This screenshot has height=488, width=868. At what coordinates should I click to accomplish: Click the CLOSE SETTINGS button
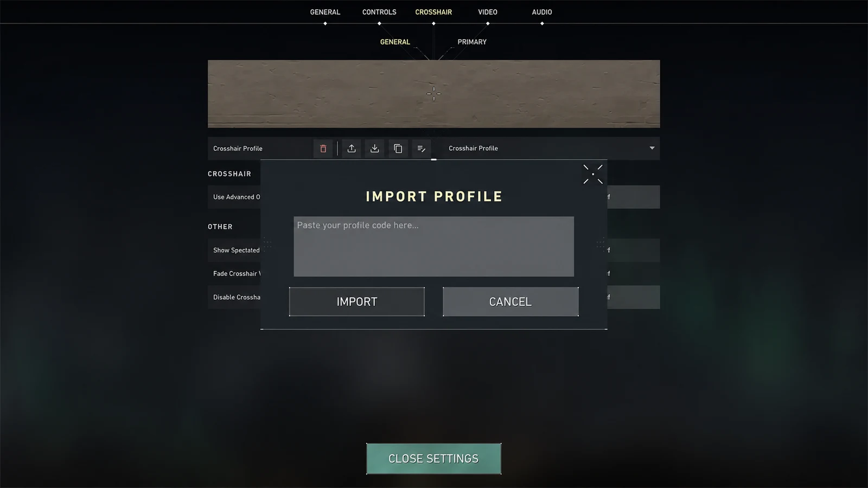point(433,459)
